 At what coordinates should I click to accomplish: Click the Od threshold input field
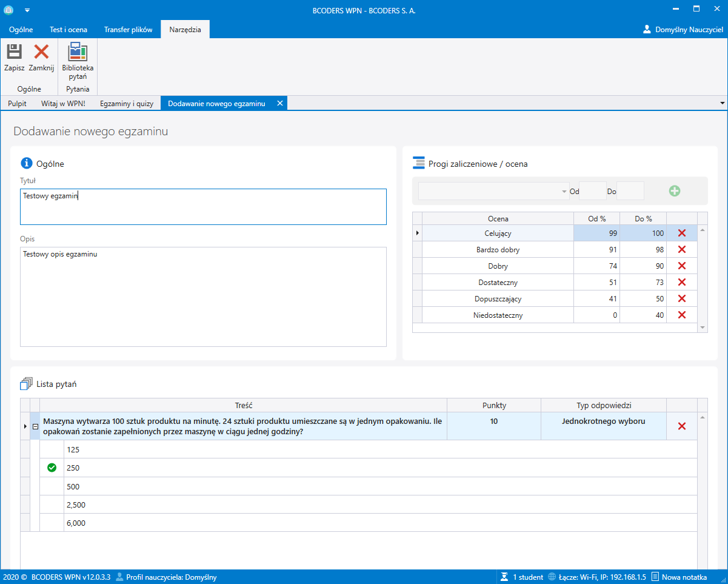click(x=593, y=191)
